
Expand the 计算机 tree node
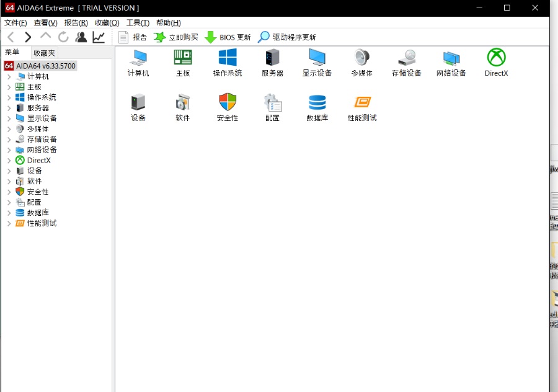(x=9, y=77)
